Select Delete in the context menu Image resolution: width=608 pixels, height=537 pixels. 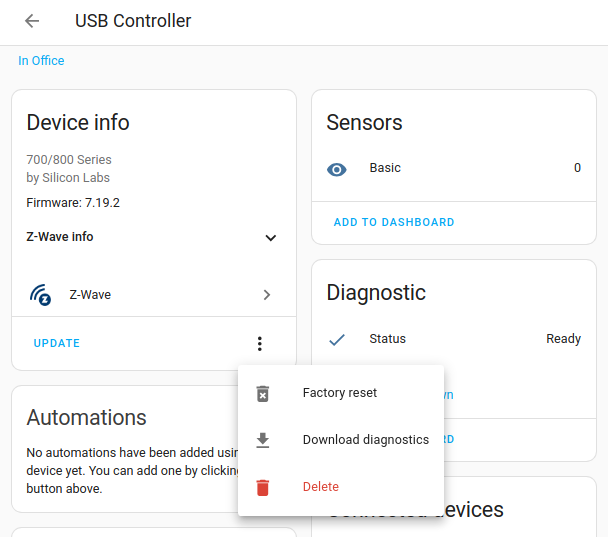pyautogui.click(x=321, y=487)
